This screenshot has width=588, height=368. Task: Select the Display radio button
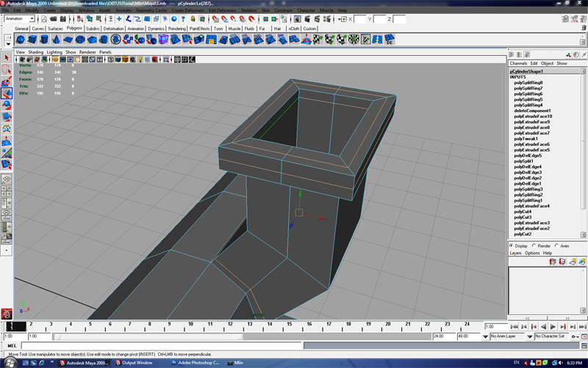(x=512, y=246)
